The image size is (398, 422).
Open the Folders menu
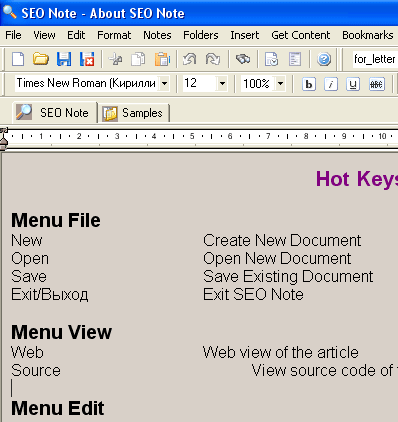tap(201, 35)
